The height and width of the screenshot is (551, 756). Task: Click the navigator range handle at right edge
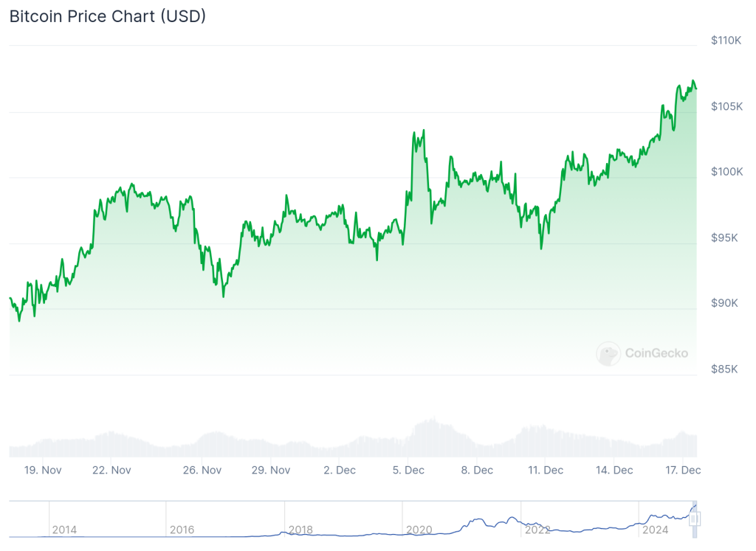(x=695, y=519)
